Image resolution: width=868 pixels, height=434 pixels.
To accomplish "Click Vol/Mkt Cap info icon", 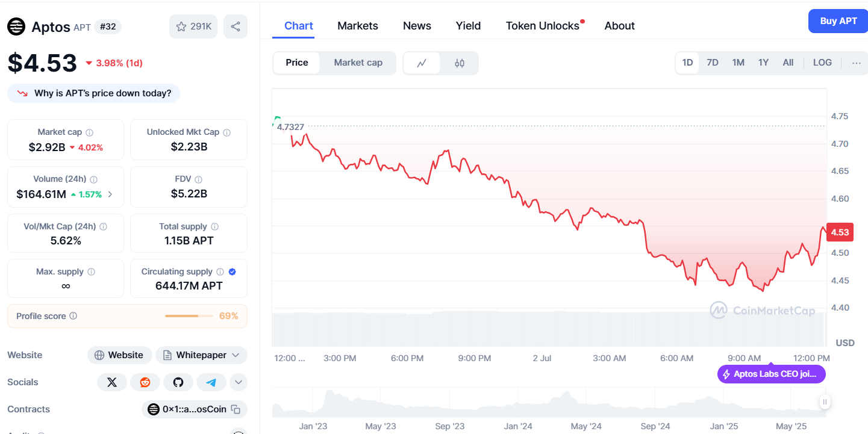I will (x=103, y=227).
